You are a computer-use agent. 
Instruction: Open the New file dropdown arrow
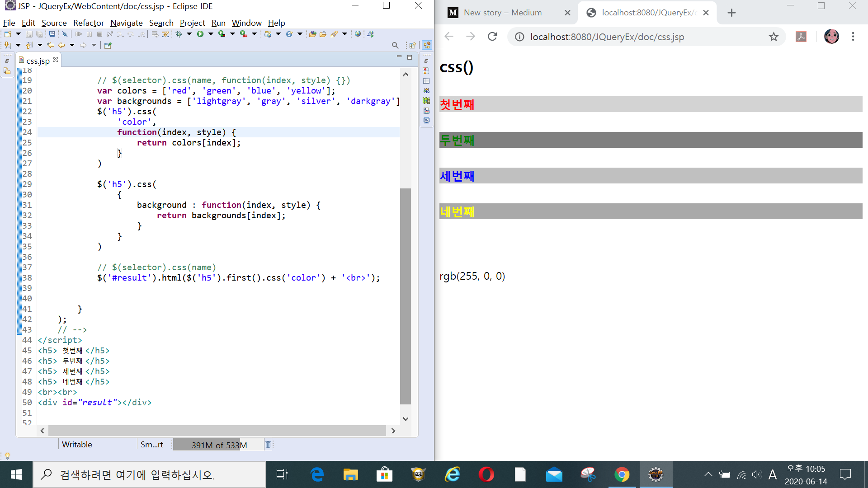[18, 34]
